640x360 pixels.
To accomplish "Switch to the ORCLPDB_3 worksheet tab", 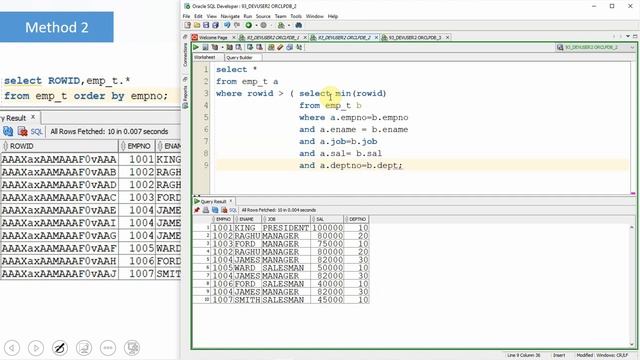I will (x=415, y=37).
